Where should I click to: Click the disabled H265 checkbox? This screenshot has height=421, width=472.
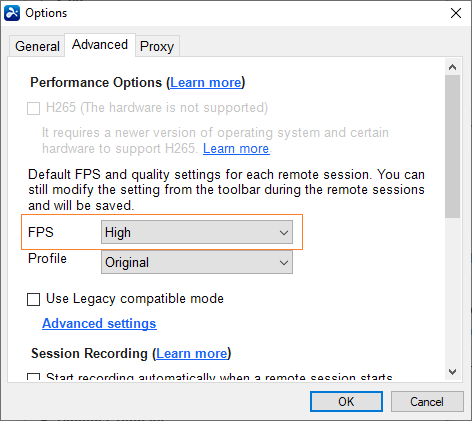point(33,108)
